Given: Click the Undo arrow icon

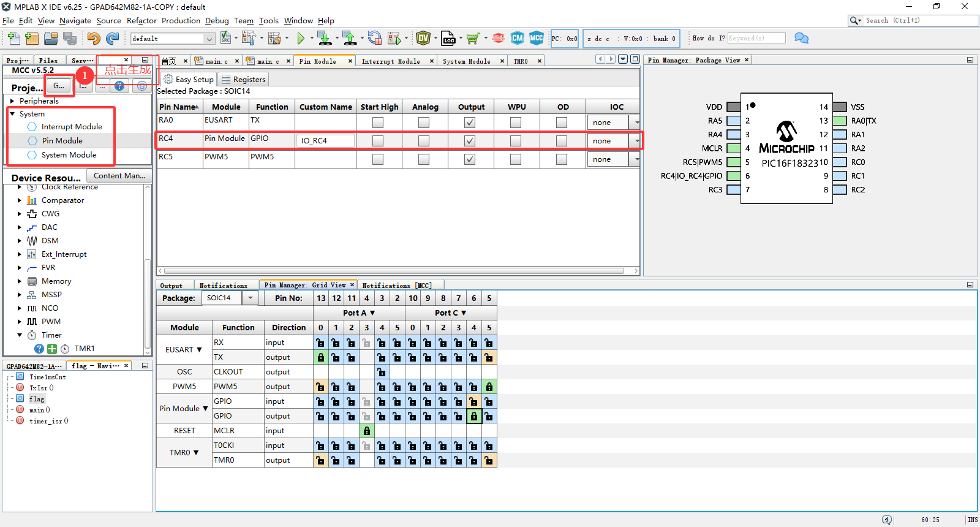Looking at the screenshot, I should click(93, 39).
